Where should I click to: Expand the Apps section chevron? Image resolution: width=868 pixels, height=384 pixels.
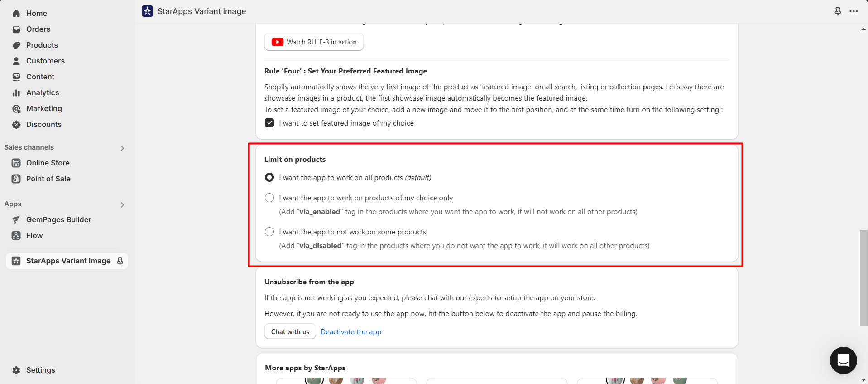tap(122, 204)
